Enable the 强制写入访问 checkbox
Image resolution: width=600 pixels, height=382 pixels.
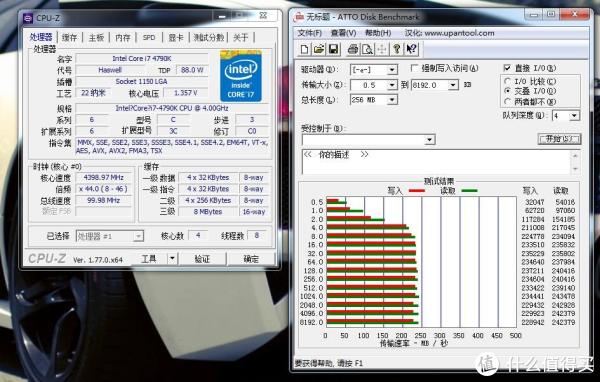click(414, 68)
